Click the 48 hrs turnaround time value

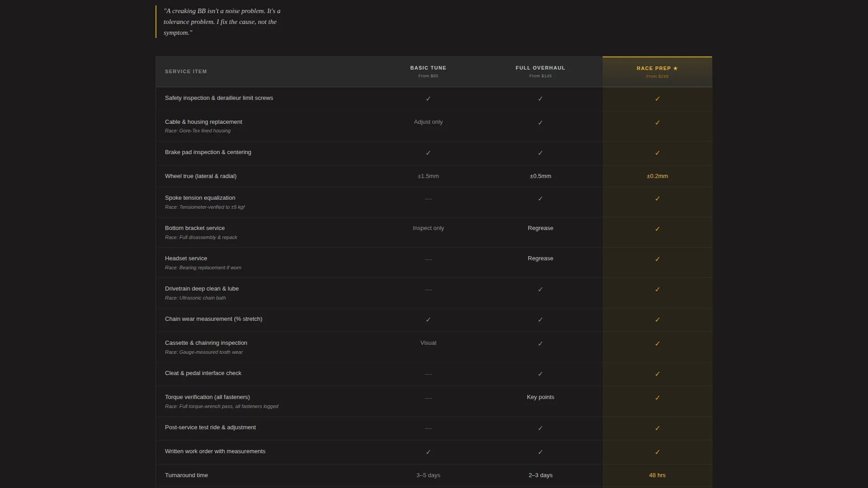(x=657, y=475)
